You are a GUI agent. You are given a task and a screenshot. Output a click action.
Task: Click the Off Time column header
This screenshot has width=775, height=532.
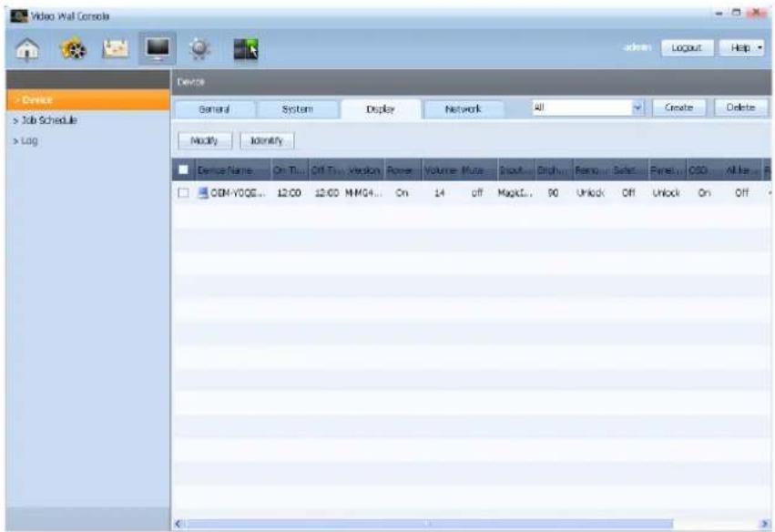[327, 170]
